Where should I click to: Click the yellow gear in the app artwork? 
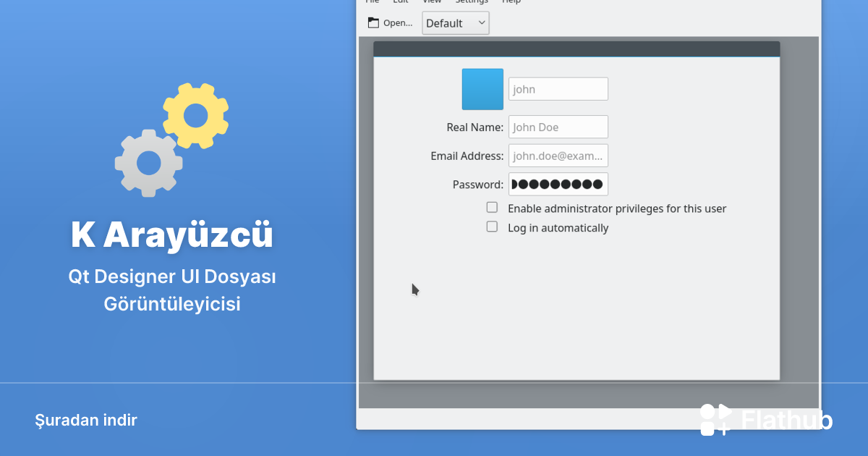coord(195,115)
